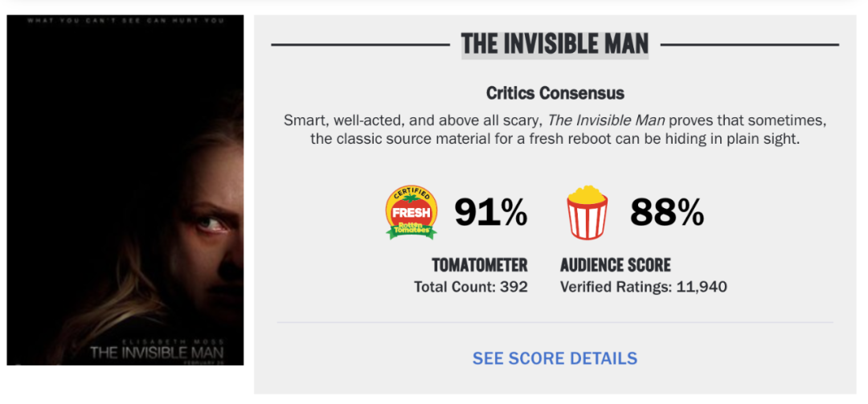The height and width of the screenshot is (404, 868).
Task: Click the TOMATOMETER label
Action: [x=480, y=265]
